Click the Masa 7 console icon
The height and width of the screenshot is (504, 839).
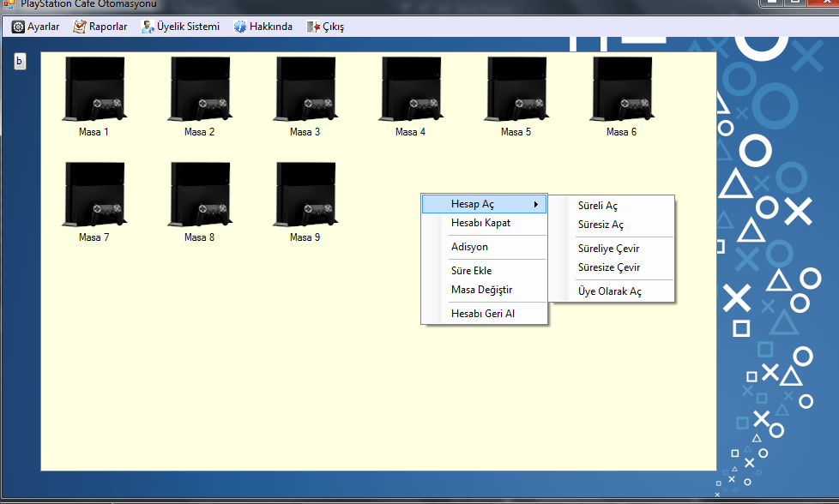click(x=94, y=195)
